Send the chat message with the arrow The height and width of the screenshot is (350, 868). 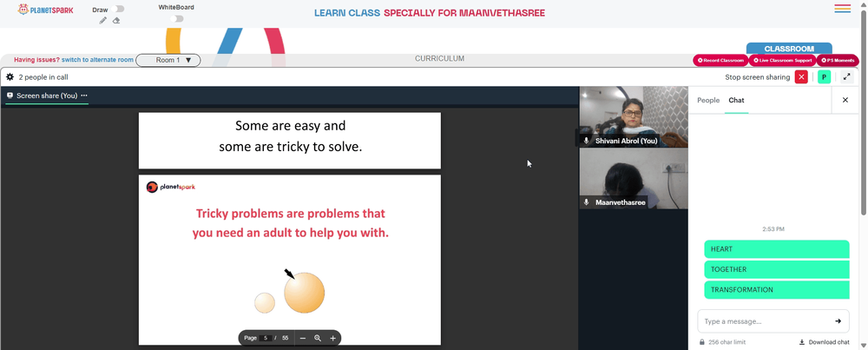838,320
